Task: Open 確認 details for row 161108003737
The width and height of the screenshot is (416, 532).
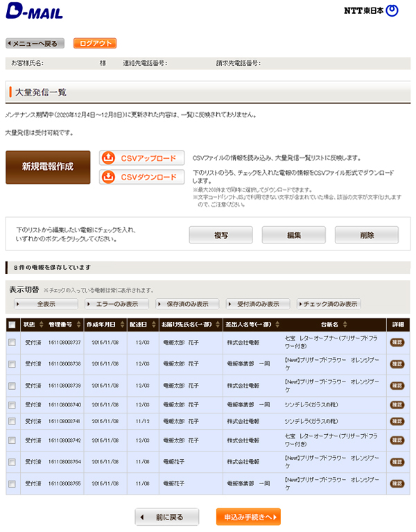Action: [x=397, y=343]
